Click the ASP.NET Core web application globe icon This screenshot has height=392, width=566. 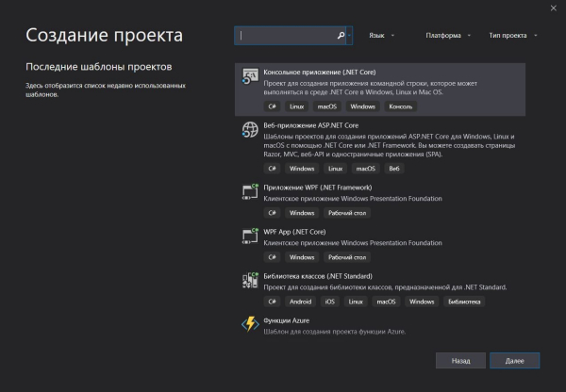click(x=250, y=130)
